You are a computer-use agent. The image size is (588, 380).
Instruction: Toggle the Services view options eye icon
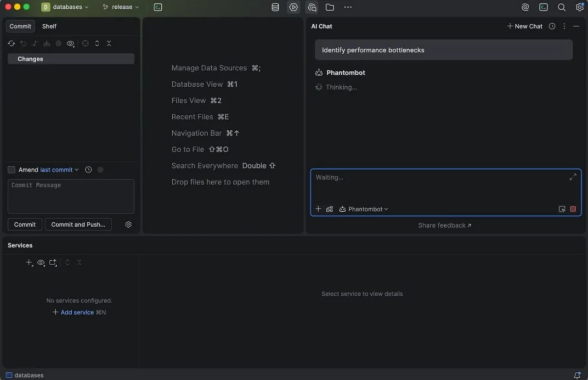pyautogui.click(x=41, y=263)
